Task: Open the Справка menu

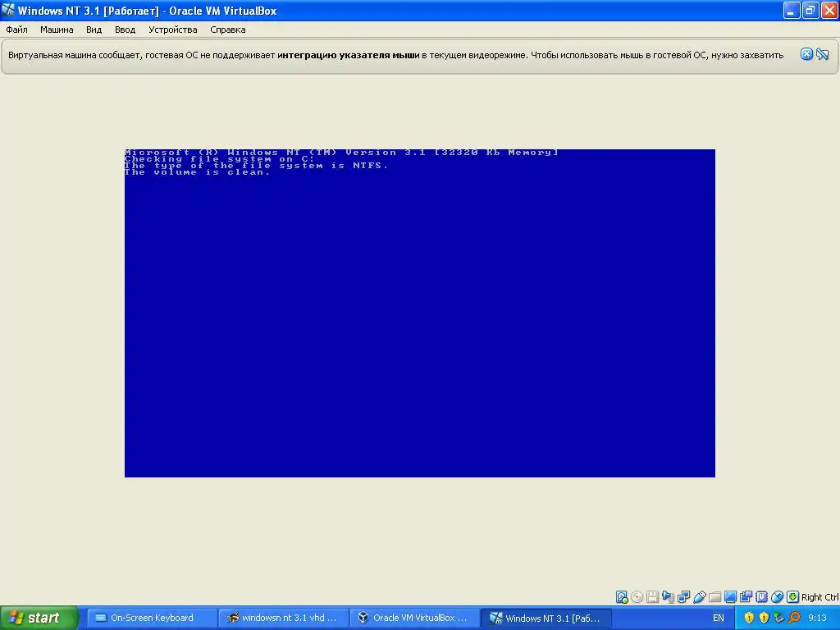Action: pyautogui.click(x=228, y=30)
